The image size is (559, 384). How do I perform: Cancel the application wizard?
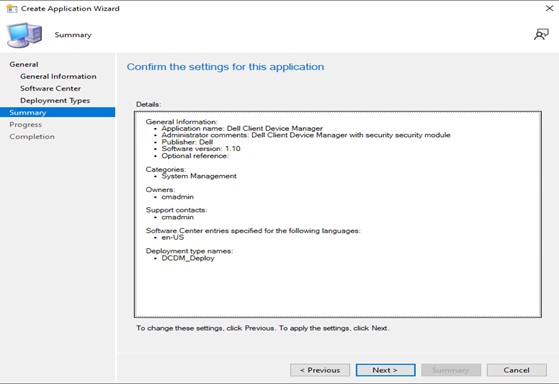(x=517, y=370)
